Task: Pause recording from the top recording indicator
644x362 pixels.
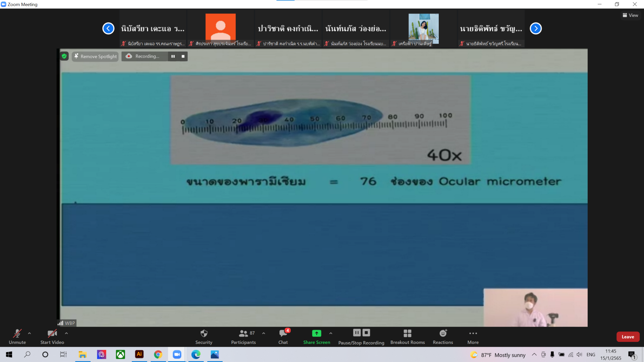Action: coord(173,56)
